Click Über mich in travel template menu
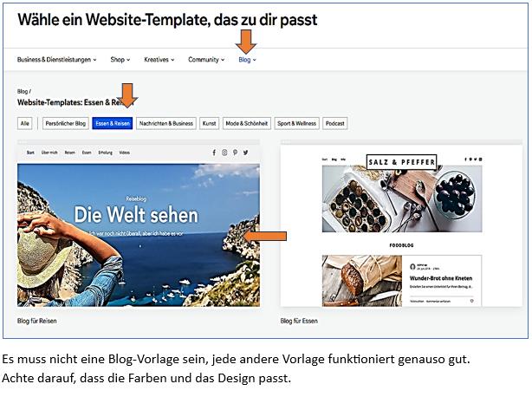Image resolution: width=532 pixels, height=397 pixels. pos(49,153)
